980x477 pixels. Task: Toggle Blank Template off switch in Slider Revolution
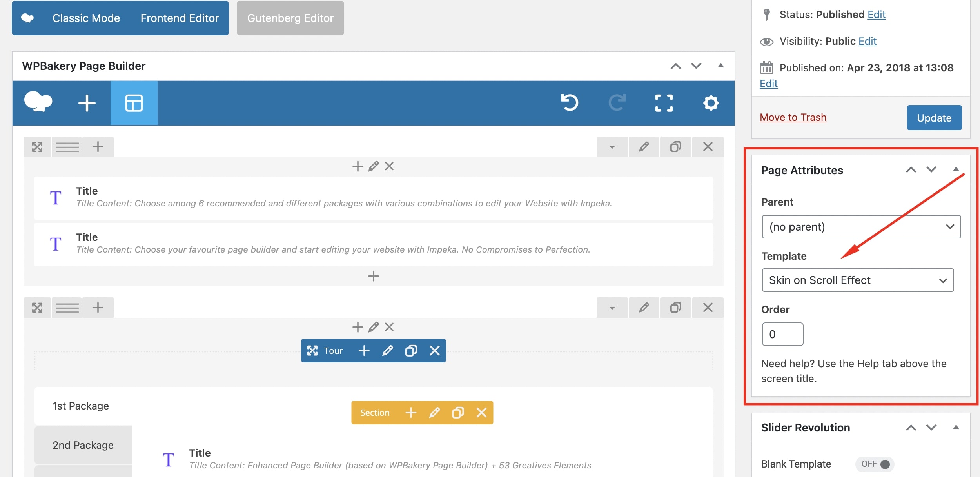pos(875,464)
